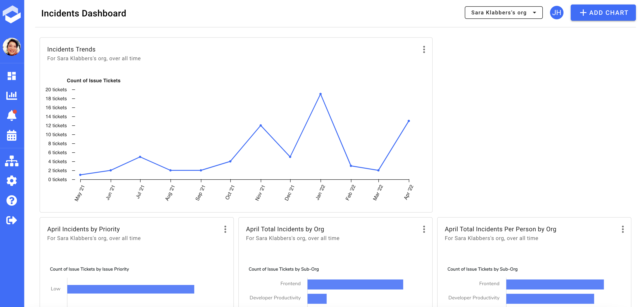Open notifications bell icon
The image size is (644, 307).
(11, 116)
